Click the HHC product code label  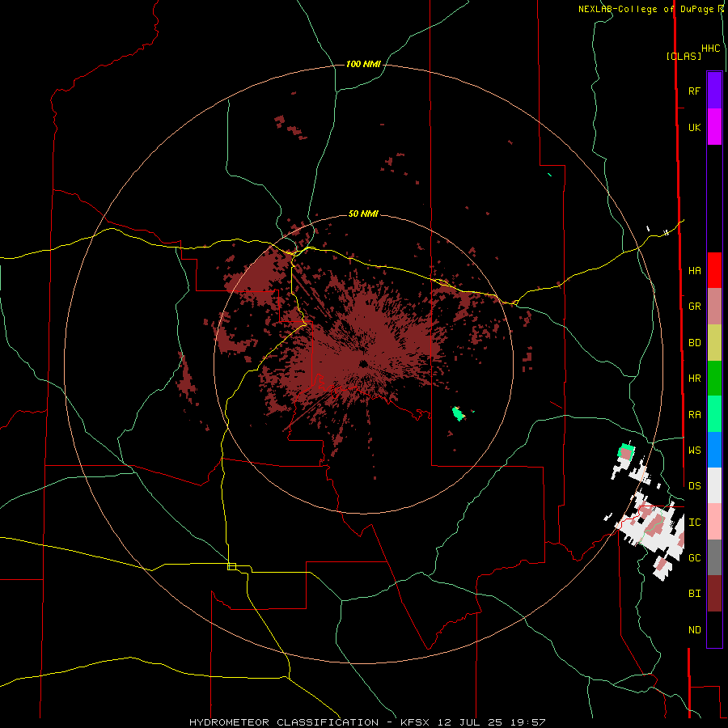(710, 49)
